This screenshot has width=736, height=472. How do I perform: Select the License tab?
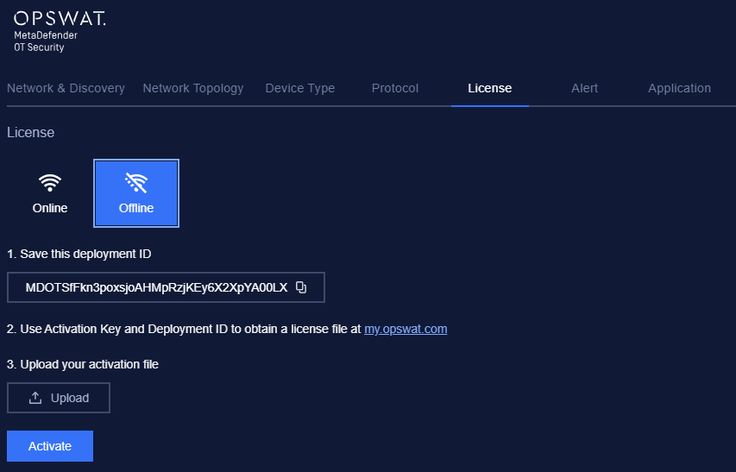pos(490,88)
